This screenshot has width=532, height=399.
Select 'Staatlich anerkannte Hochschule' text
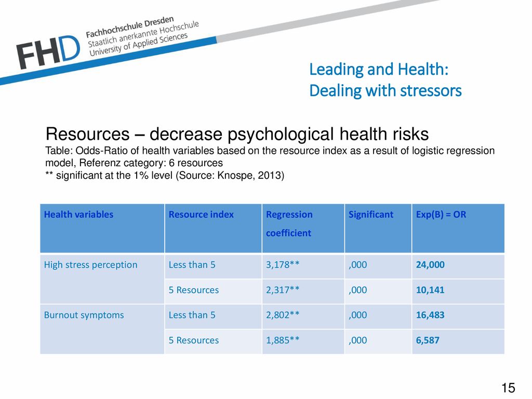point(143,35)
